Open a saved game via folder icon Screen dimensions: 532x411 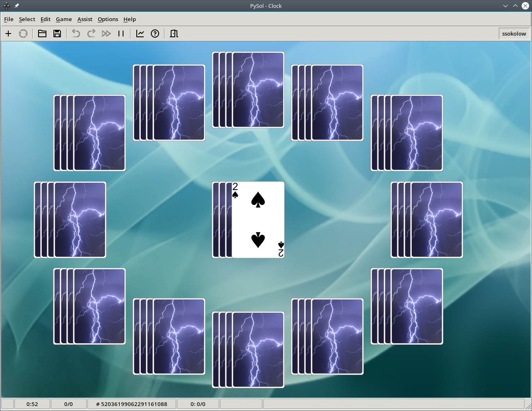[x=42, y=34]
